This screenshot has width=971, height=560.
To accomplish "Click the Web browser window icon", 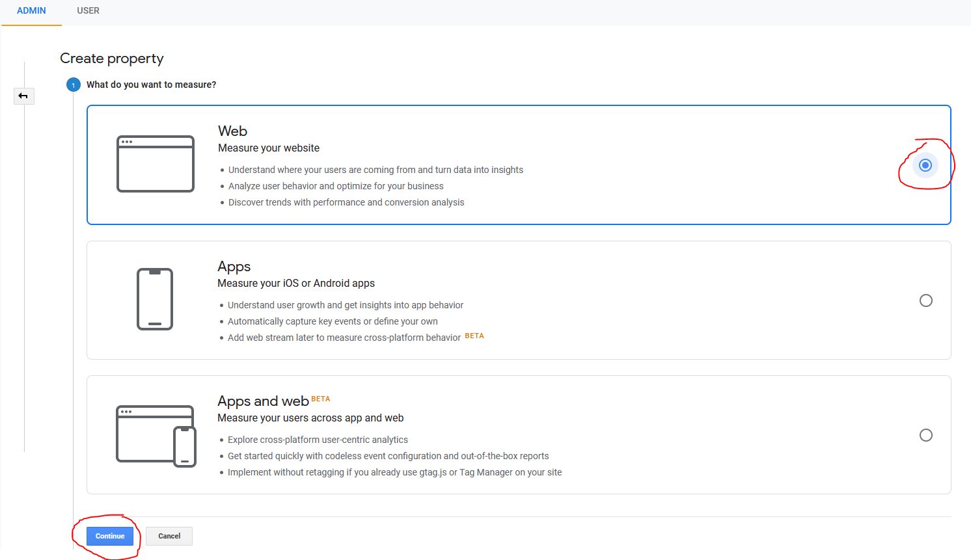I will click(x=156, y=164).
